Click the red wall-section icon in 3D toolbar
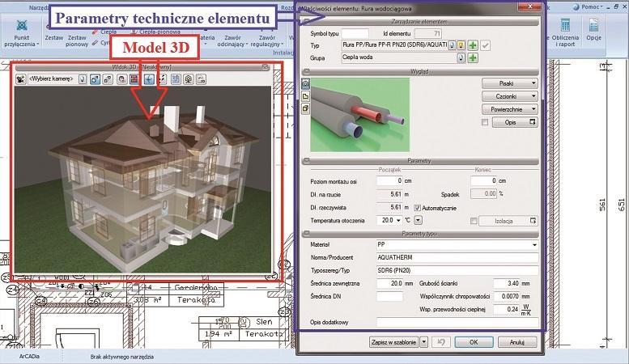629x364 pixels. point(134,79)
